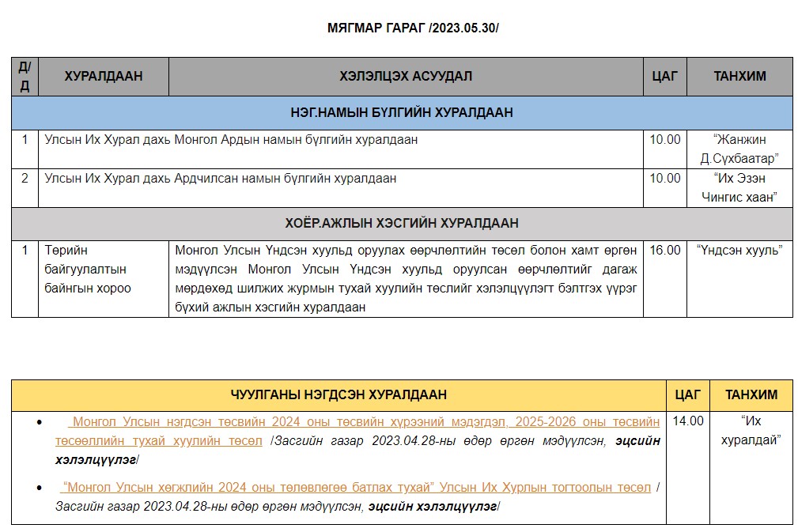This screenshot has width=798, height=532.
Task: Select the НЭГ.НАМЫН БҮЛГИЙН ХУРАЛДААН section row
Action: click(x=402, y=113)
